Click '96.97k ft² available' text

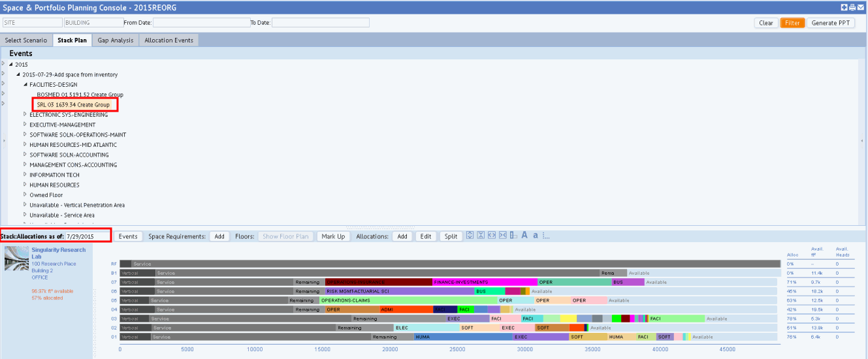pos(52,291)
